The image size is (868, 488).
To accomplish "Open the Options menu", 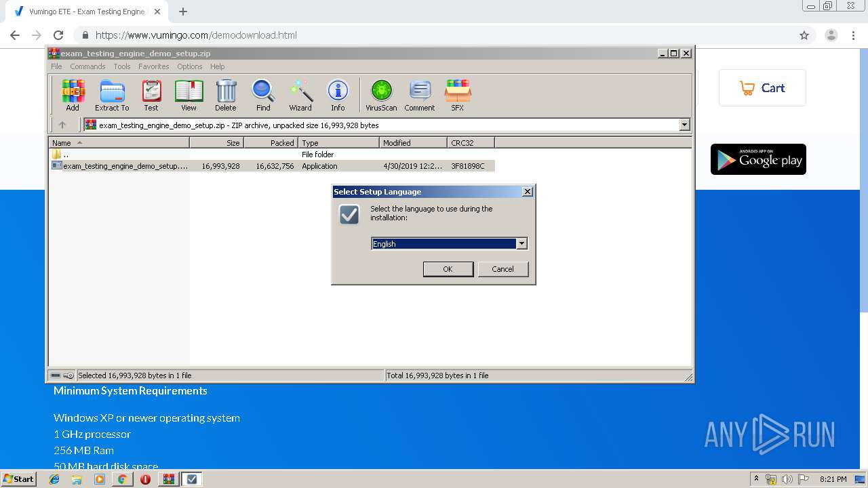I will 190,66.
